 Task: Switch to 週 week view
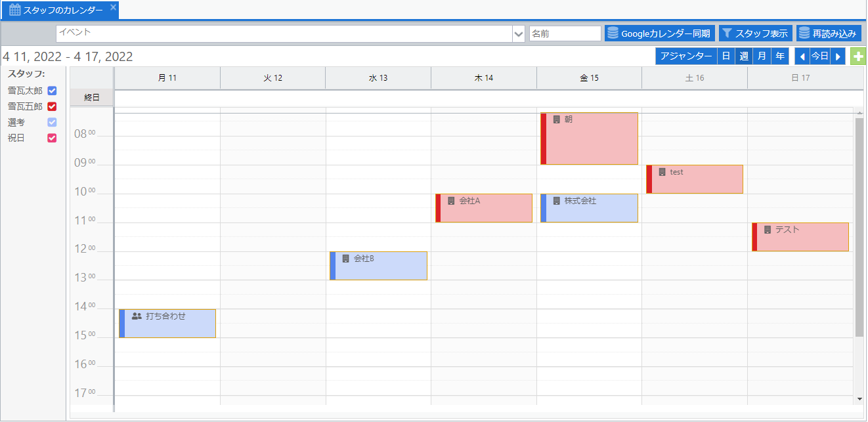744,56
